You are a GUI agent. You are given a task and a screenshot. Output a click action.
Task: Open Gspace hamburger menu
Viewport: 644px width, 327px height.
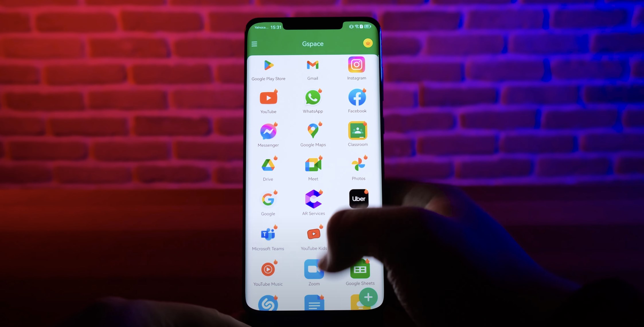tap(254, 44)
